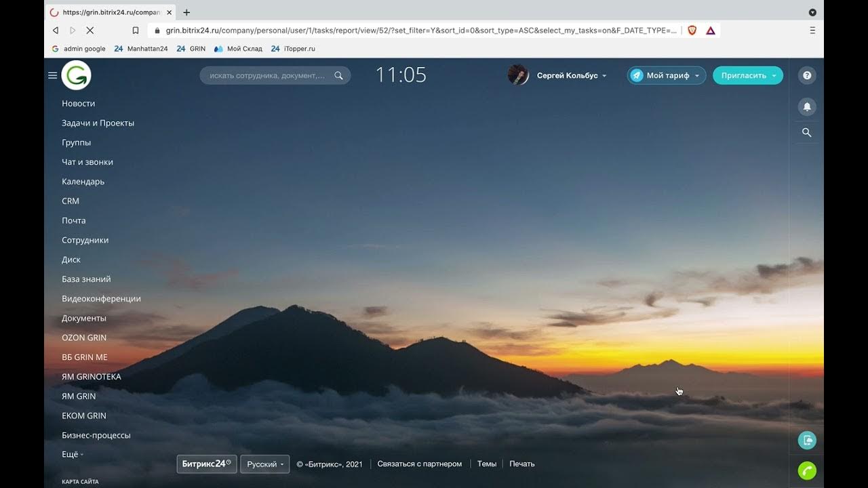868x488 pixels.
Task: Open CRM menu item
Action: coord(71,201)
